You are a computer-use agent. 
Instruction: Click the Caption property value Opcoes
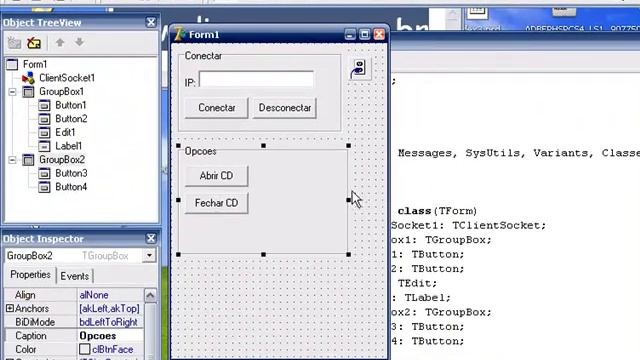98,336
